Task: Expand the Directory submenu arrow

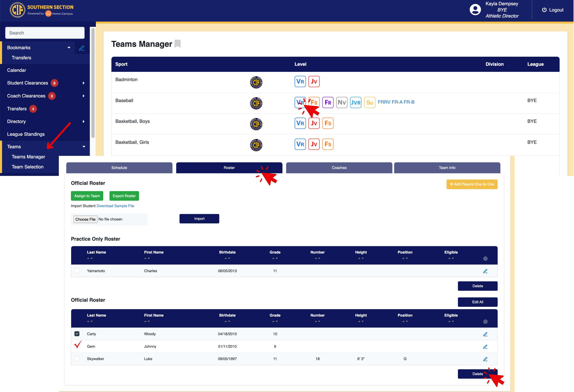Action: (x=83, y=121)
